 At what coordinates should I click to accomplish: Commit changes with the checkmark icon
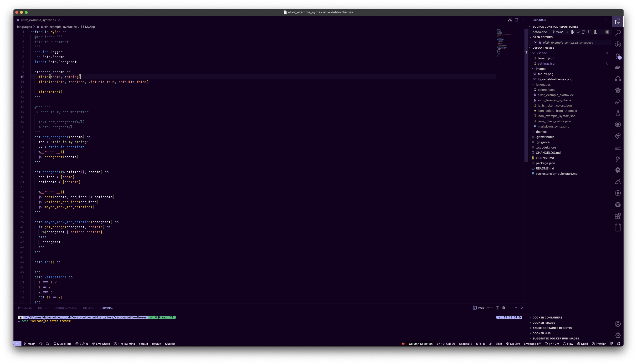click(578, 32)
